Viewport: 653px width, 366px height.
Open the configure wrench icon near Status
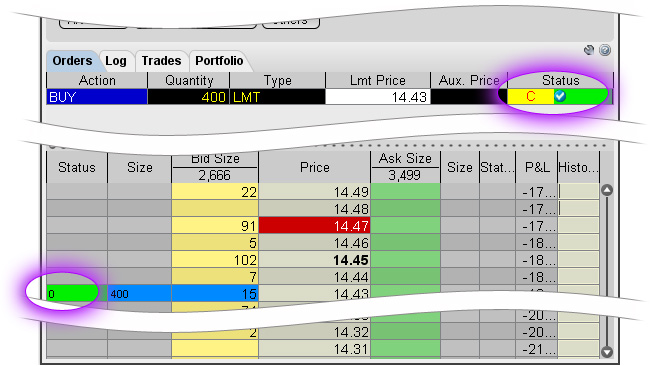click(589, 50)
